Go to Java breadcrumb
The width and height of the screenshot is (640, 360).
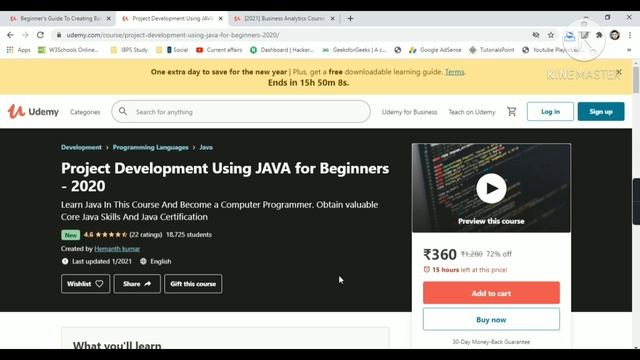206,147
